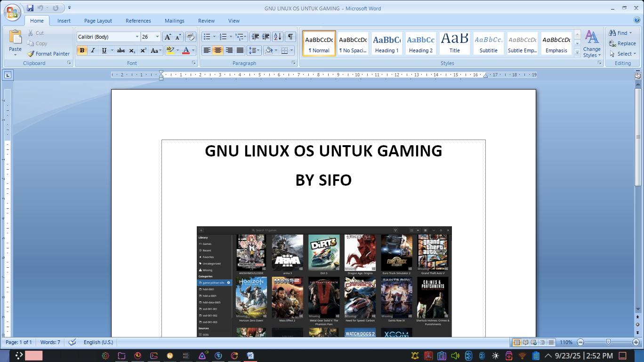Click the Format Painter brush

coord(48,54)
